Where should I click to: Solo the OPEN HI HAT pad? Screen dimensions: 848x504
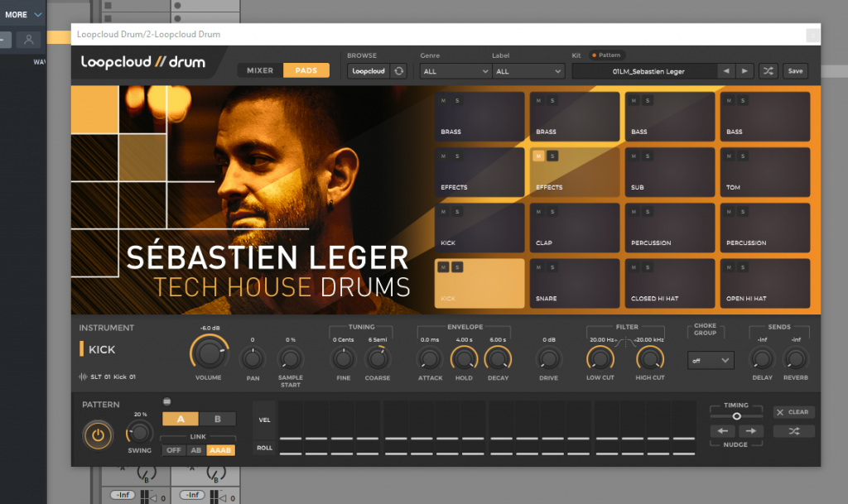(743, 267)
